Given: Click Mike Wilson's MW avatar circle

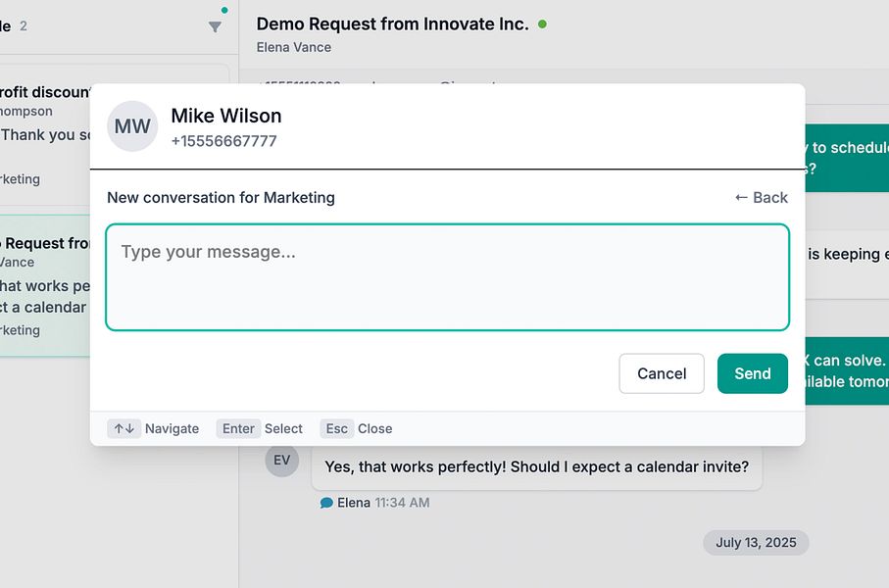Looking at the screenshot, I should point(131,125).
